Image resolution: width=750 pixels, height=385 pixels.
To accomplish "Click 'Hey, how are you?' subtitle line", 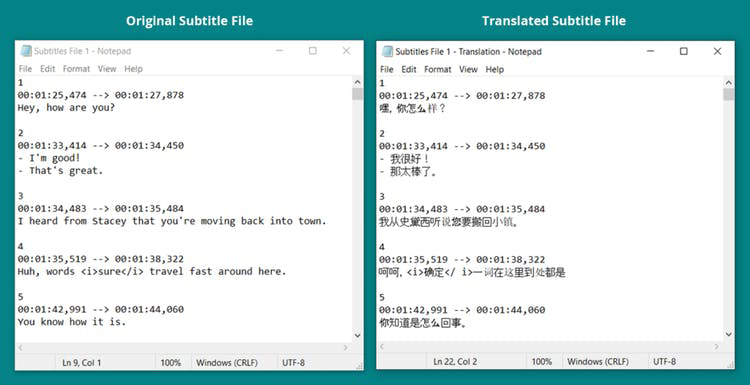I will pos(66,108).
